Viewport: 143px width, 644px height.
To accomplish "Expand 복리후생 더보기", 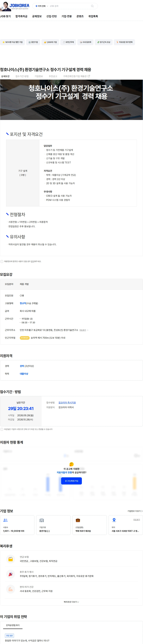I will (x=71, y=602).
